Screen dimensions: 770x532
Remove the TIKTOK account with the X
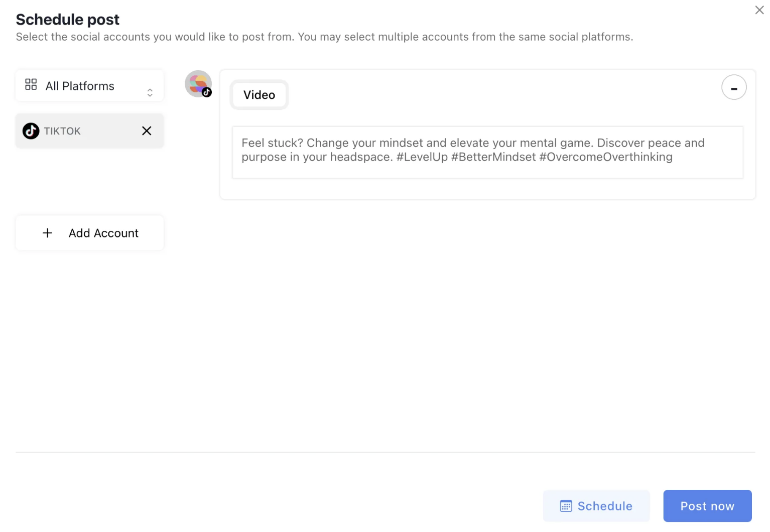(147, 131)
